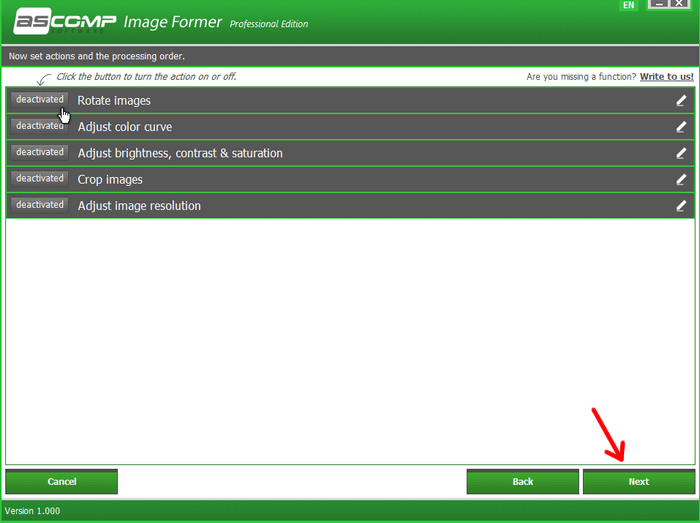Activate the Rotate images action
The image size is (700, 523).
tap(40, 100)
